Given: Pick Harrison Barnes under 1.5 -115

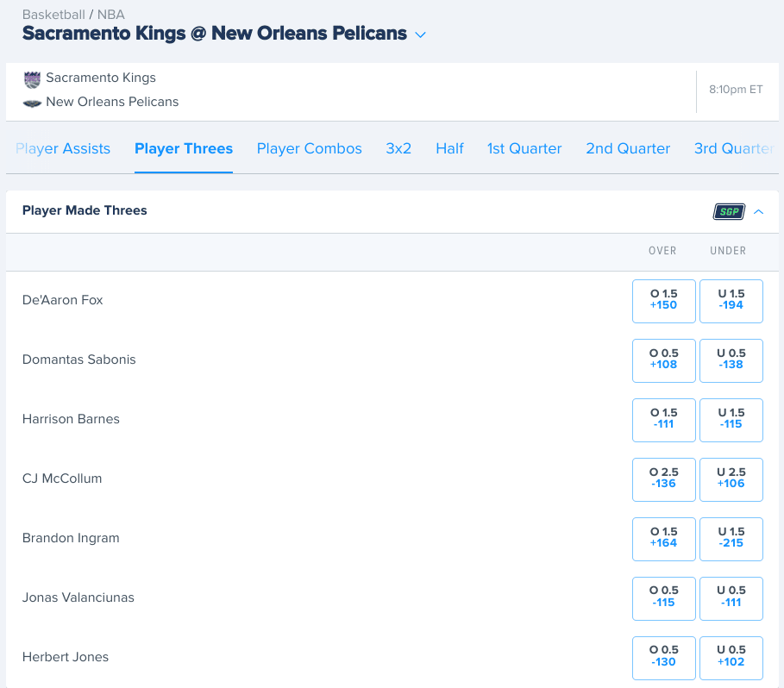Looking at the screenshot, I should (731, 420).
